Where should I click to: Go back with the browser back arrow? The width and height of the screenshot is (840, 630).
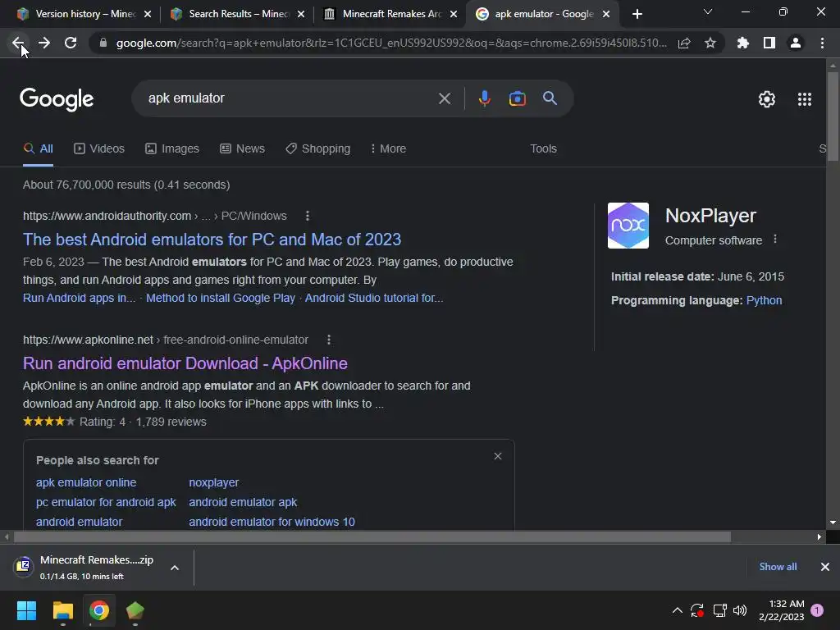click(18, 43)
